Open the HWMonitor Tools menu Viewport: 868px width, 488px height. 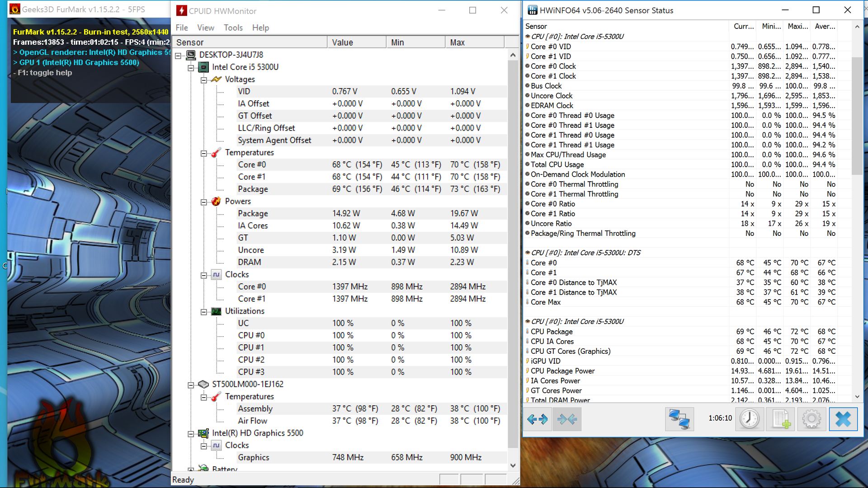(233, 28)
